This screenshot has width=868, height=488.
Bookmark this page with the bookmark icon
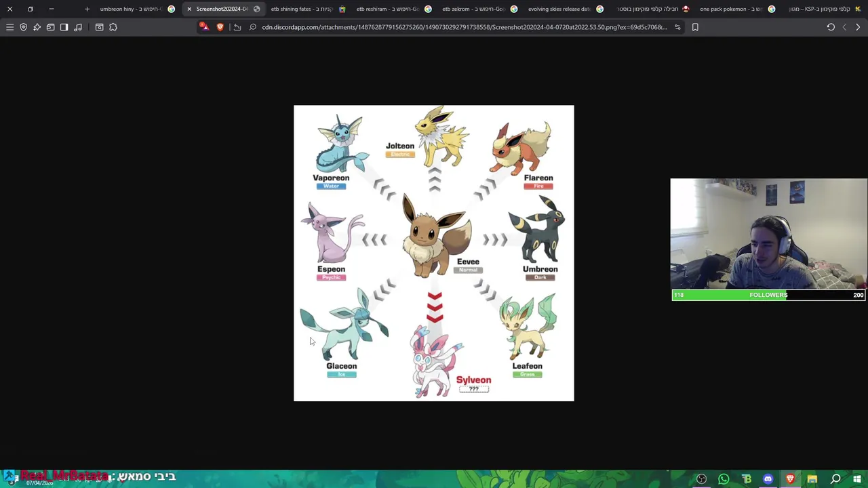[x=695, y=27]
